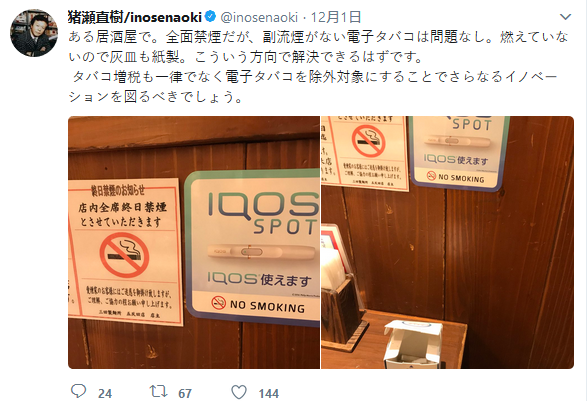Open the left photo of IQOS SPOT sign

[x=194, y=243]
